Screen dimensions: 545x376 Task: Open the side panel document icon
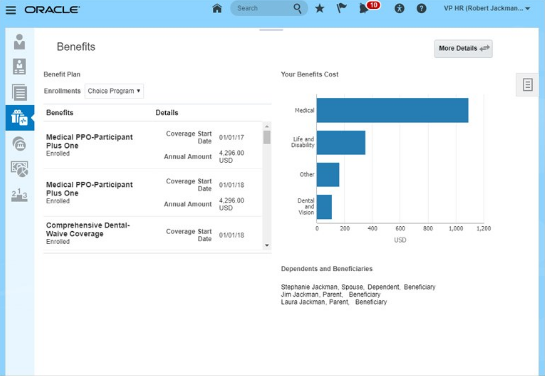[x=528, y=85]
